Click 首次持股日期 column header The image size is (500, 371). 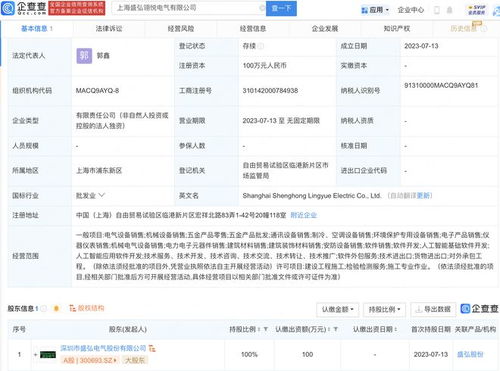coord(431,329)
